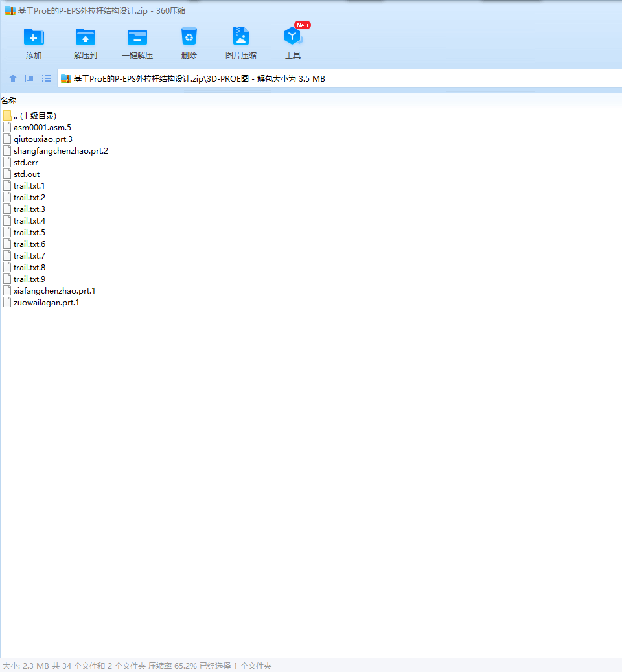Switch to the thumbnail view icon
Image resolution: width=622 pixels, height=672 pixels.
(30, 78)
